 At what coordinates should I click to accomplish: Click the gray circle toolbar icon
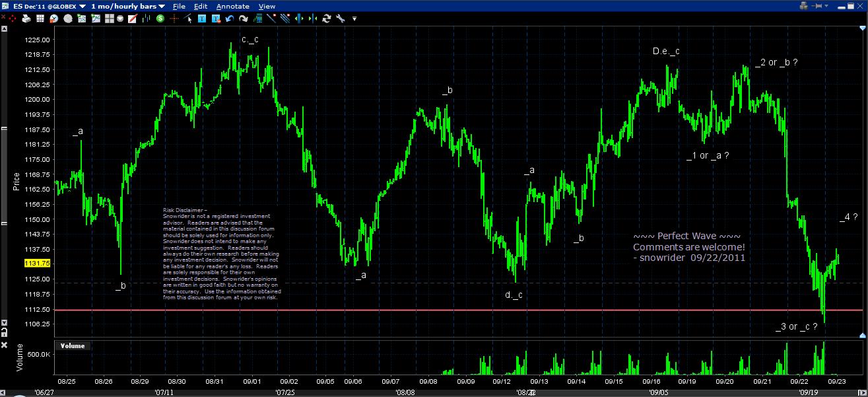[x=67, y=18]
